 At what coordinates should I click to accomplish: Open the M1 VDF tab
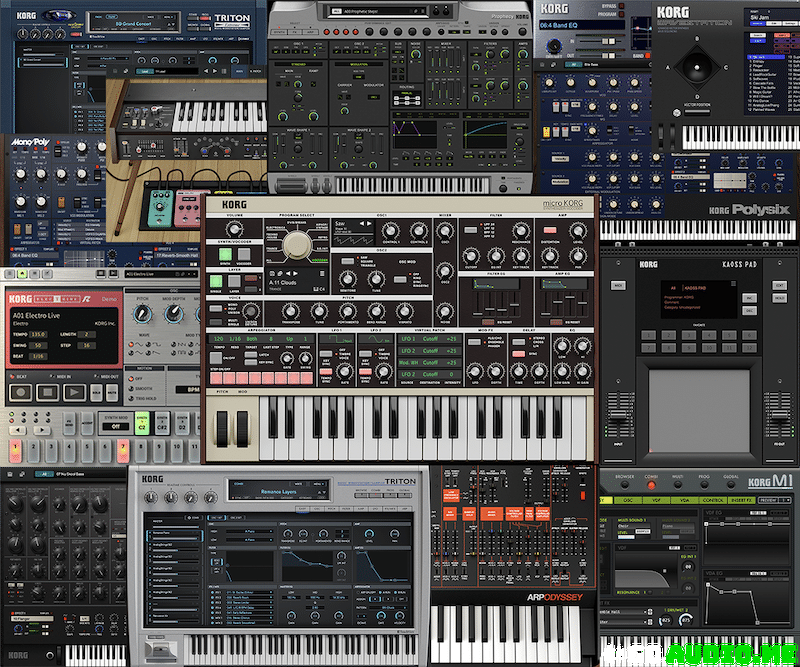point(656,500)
